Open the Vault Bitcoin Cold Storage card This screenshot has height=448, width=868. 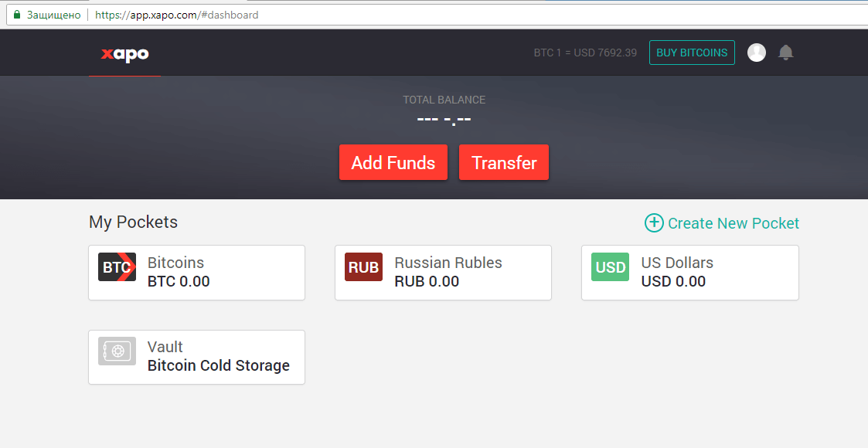click(196, 358)
